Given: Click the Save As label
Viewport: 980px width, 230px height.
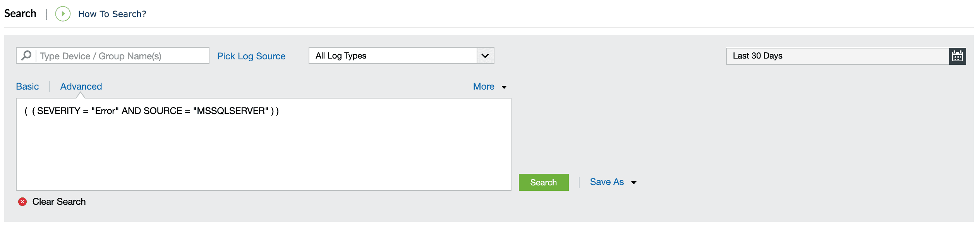Looking at the screenshot, I should click(606, 182).
